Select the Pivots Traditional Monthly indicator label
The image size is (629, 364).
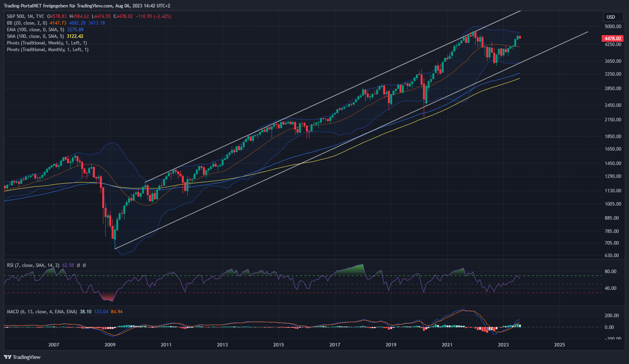pos(48,50)
